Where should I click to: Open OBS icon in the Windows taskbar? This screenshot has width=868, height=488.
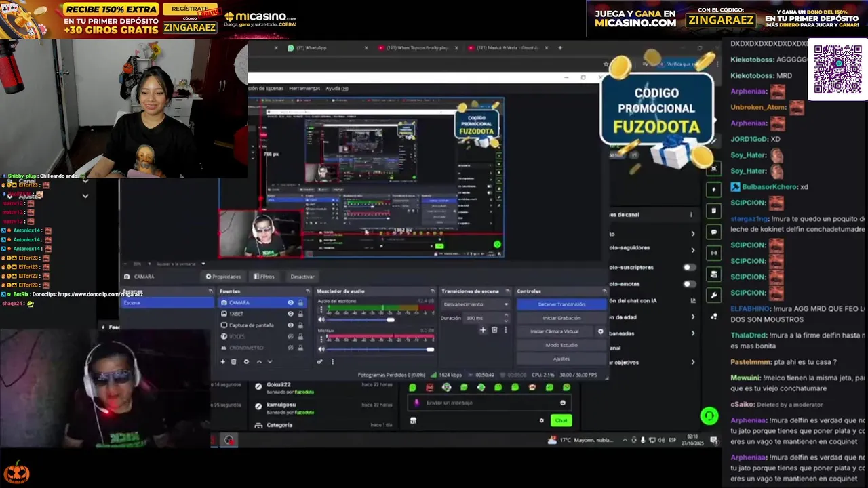coord(230,441)
